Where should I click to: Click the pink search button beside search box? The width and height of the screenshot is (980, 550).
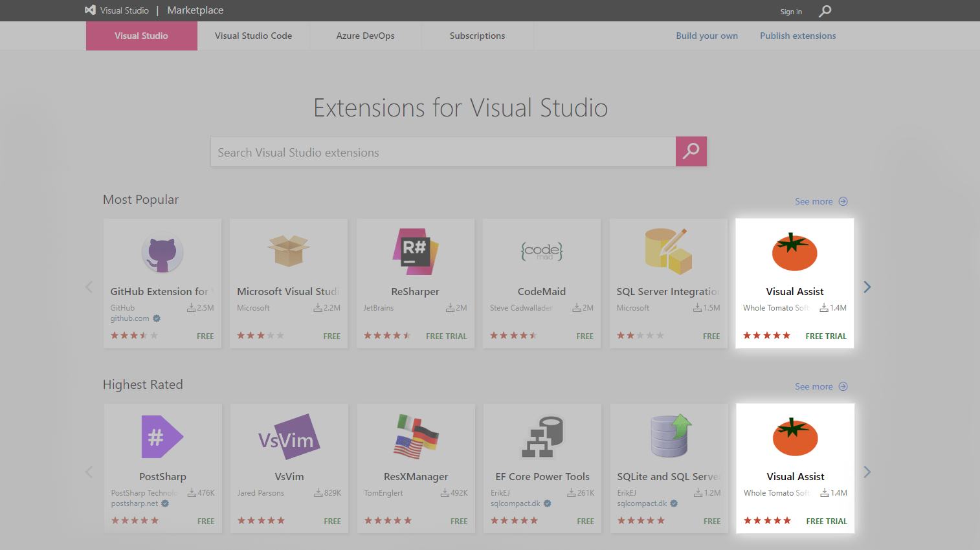(x=691, y=151)
